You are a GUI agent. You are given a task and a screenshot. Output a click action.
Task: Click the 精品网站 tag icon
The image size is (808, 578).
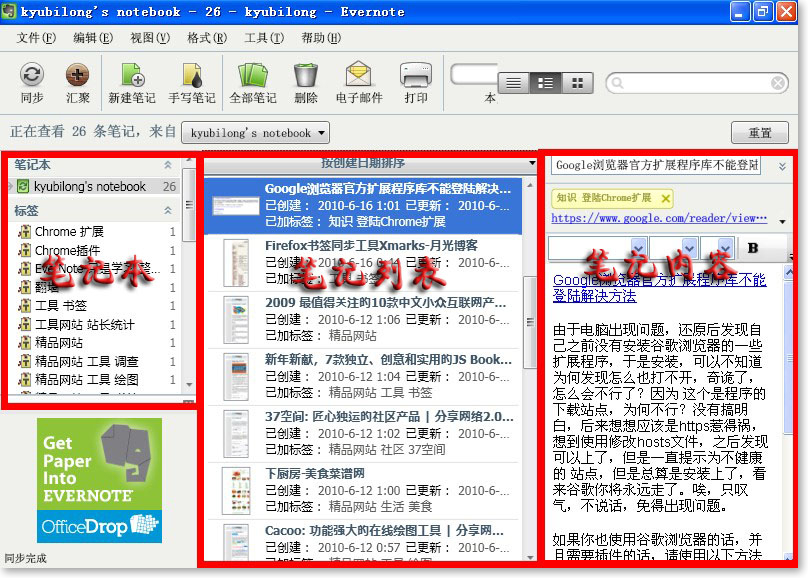coord(24,343)
